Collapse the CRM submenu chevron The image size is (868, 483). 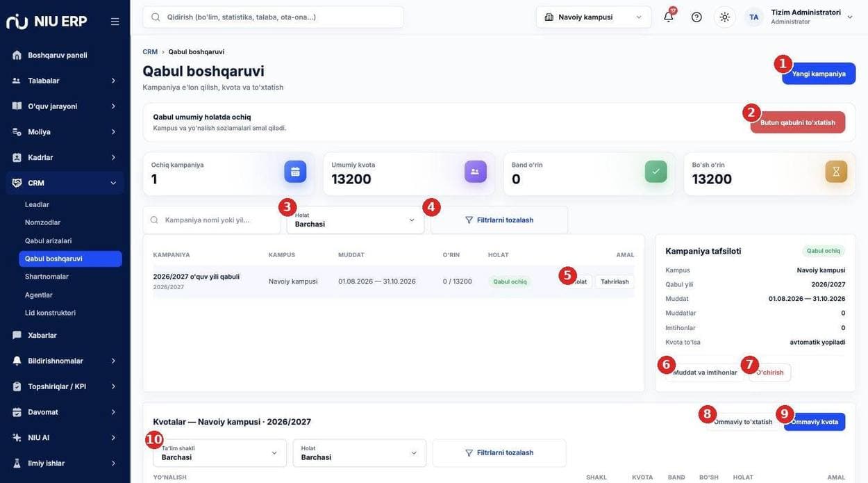coord(113,183)
